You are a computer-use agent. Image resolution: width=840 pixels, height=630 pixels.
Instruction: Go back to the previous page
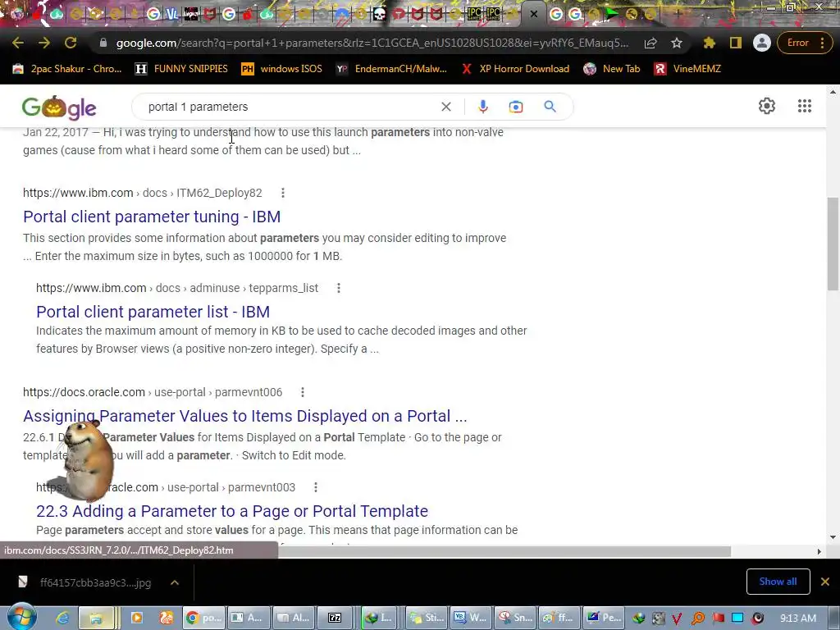pyautogui.click(x=18, y=43)
